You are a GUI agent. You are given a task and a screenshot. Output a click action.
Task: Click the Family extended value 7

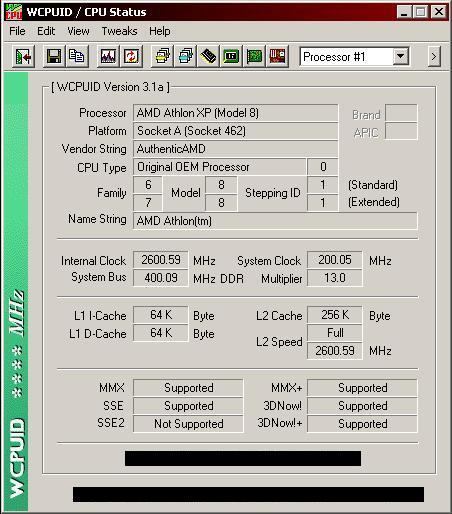(x=148, y=203)
